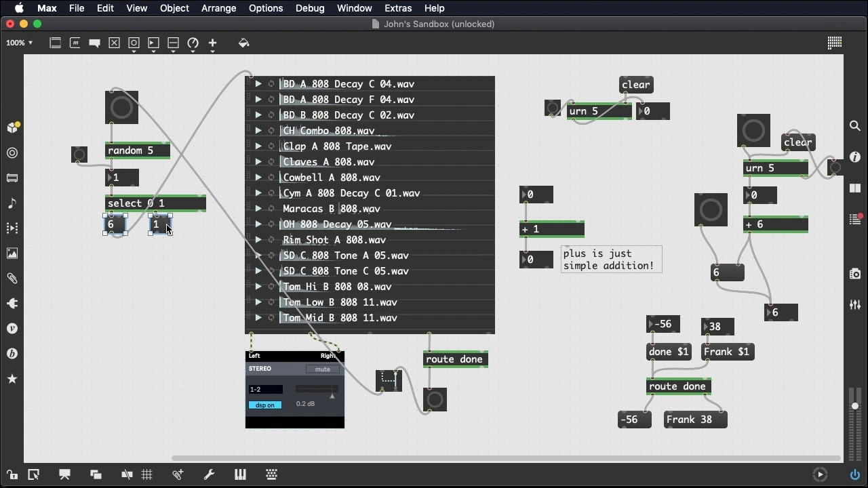
Task: Open the Debug menu
Action: (310, 8)
